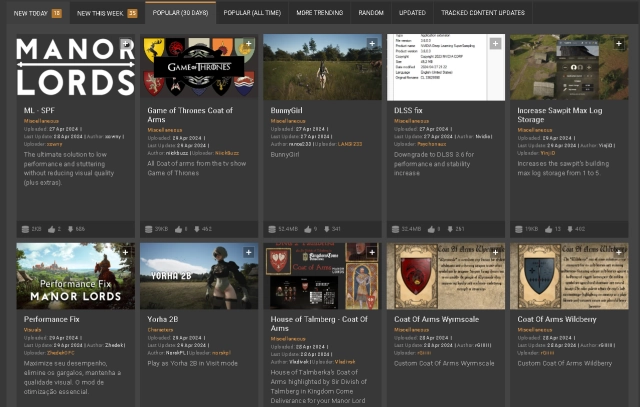Click plus icon on Coat Of Arms Wildberry thumbnail

pos(619,252)
